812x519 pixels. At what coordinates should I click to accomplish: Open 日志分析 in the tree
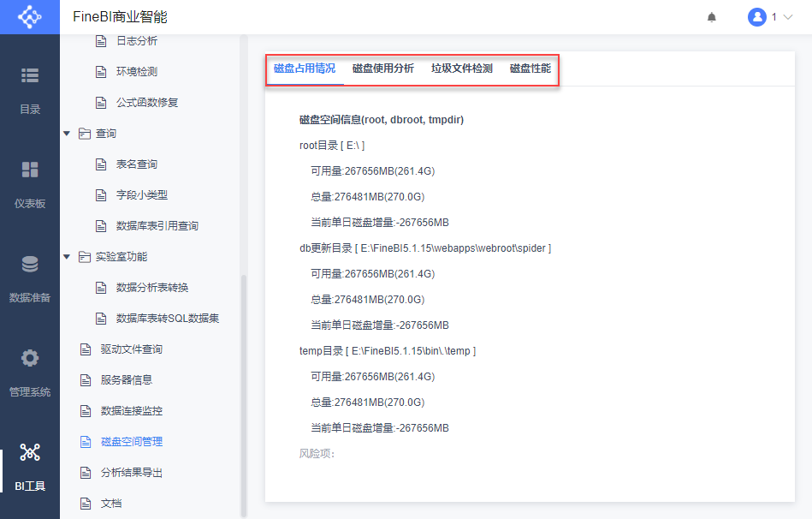[x=137, y=41]
